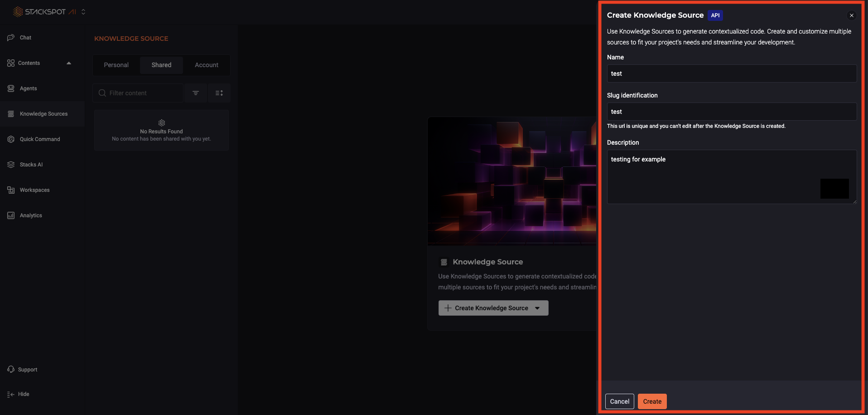Collapse the Contents section
This screenshot has height=415, width=868.
(x=69, y=63)
